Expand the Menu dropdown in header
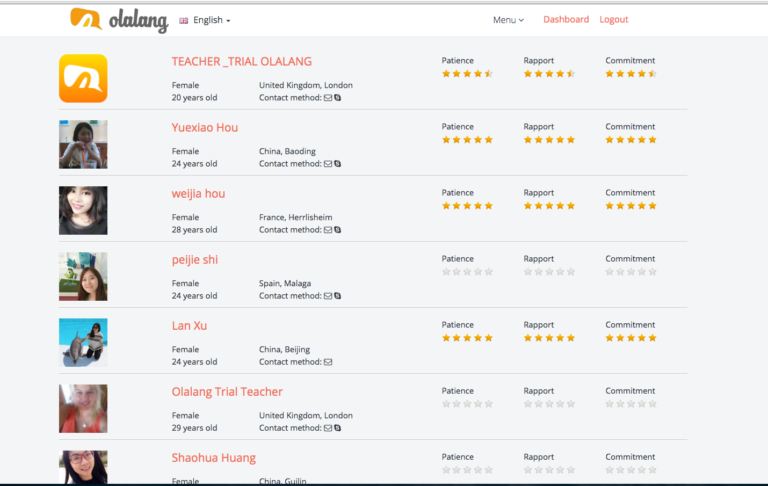 pyautogui.click(x=508, y=20)
